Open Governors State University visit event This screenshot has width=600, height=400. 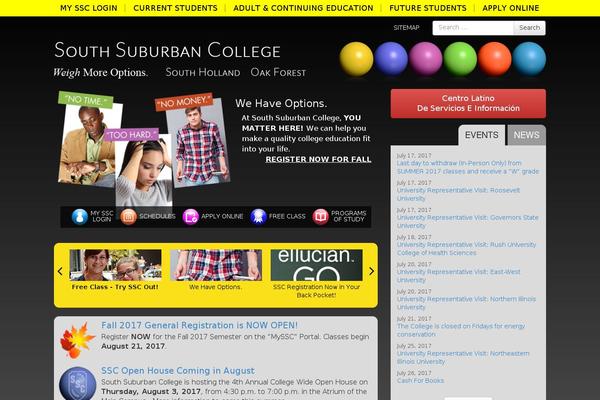(467, 222)
